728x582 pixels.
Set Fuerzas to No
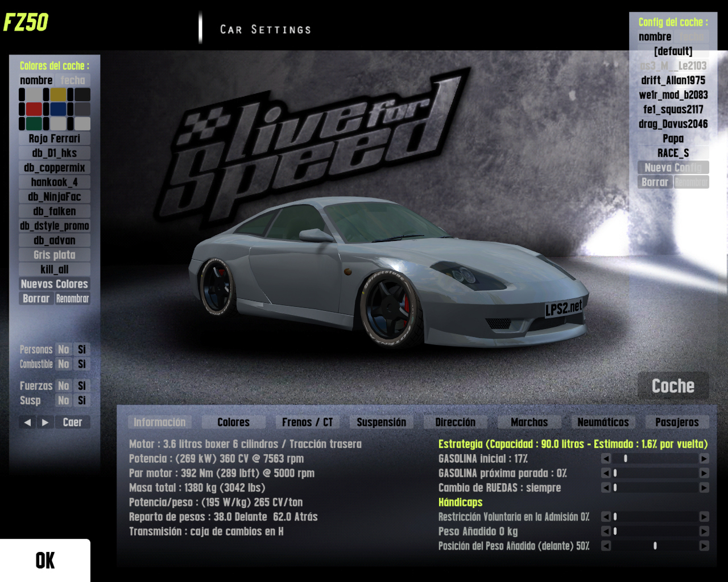(64, 386)
